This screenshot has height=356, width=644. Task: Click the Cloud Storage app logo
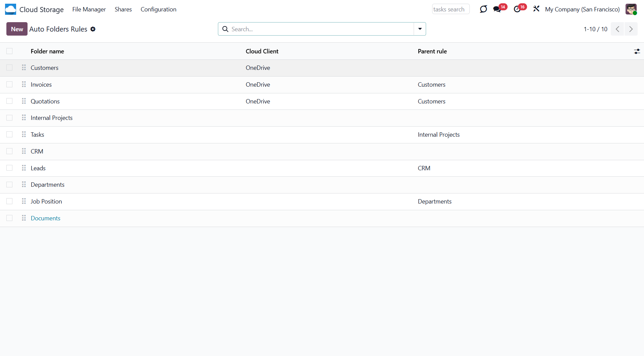10,9
